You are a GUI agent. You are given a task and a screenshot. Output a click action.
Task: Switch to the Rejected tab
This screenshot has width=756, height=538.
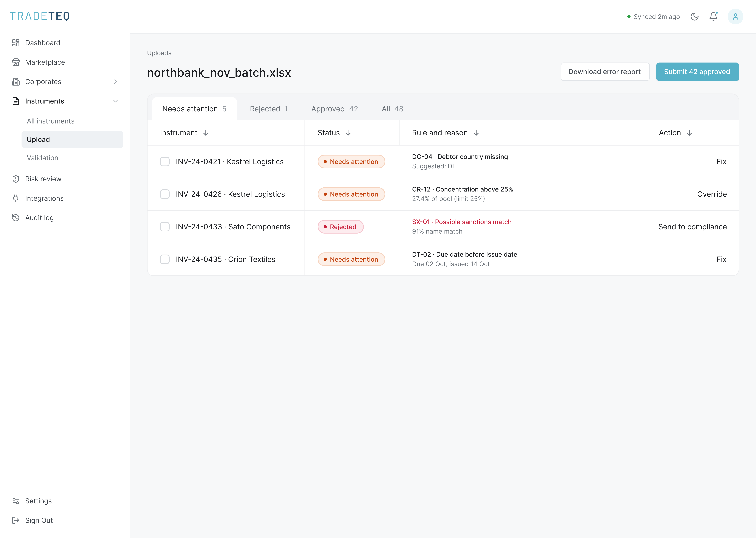pos(269,109)
